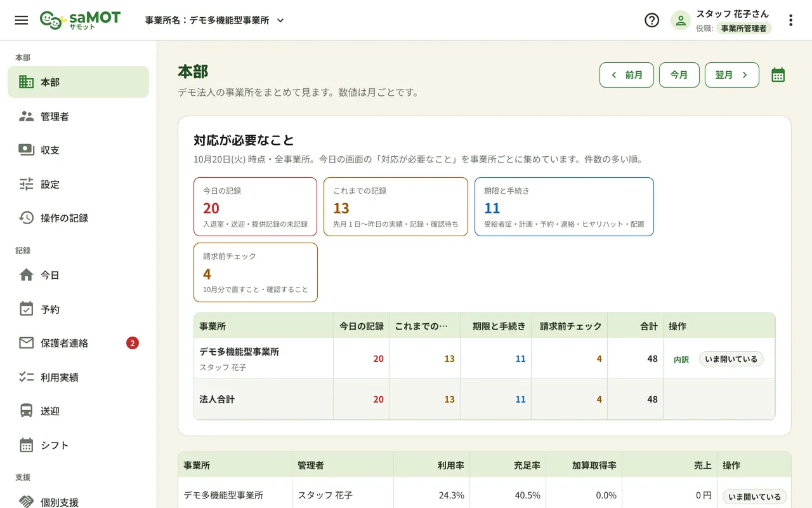Open the 収支 menu item

coord(78,150)
